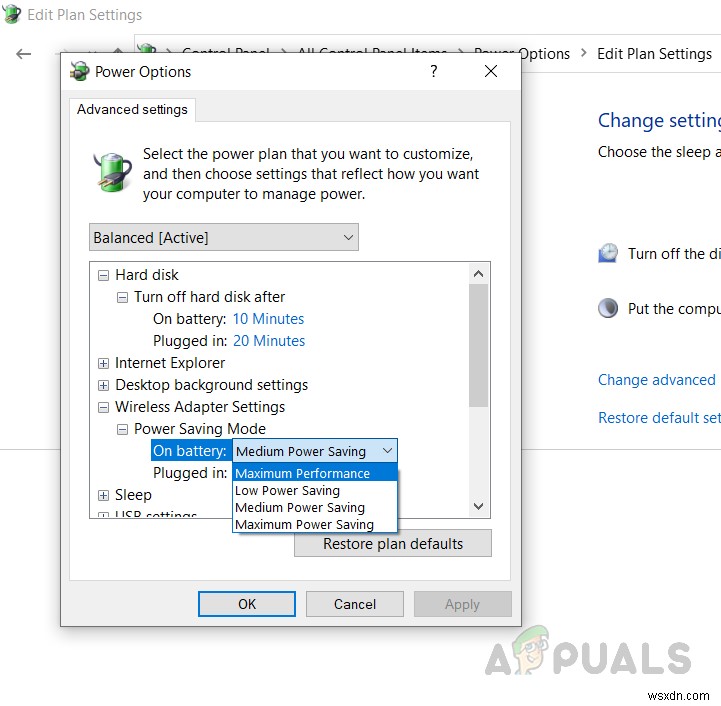Screen dimensions: 721x706
Task: Click the OK button
Action: [247, 604]
